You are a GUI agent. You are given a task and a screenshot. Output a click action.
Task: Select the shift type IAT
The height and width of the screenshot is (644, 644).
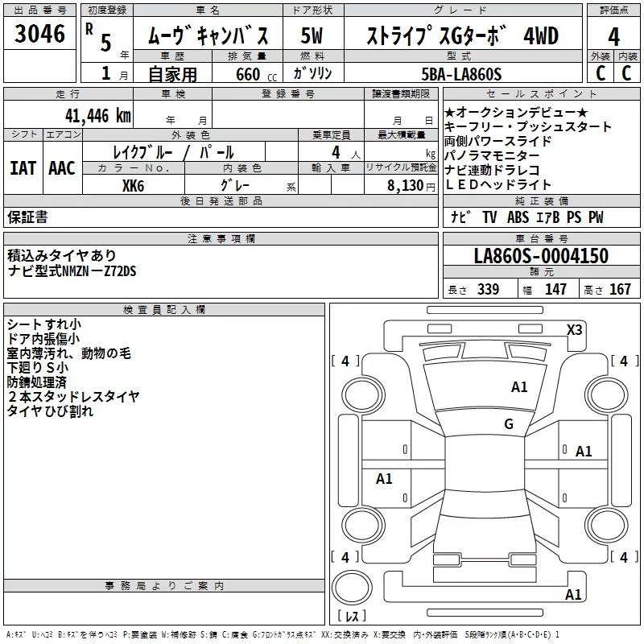pyautogui.click(x=23, y=168)
